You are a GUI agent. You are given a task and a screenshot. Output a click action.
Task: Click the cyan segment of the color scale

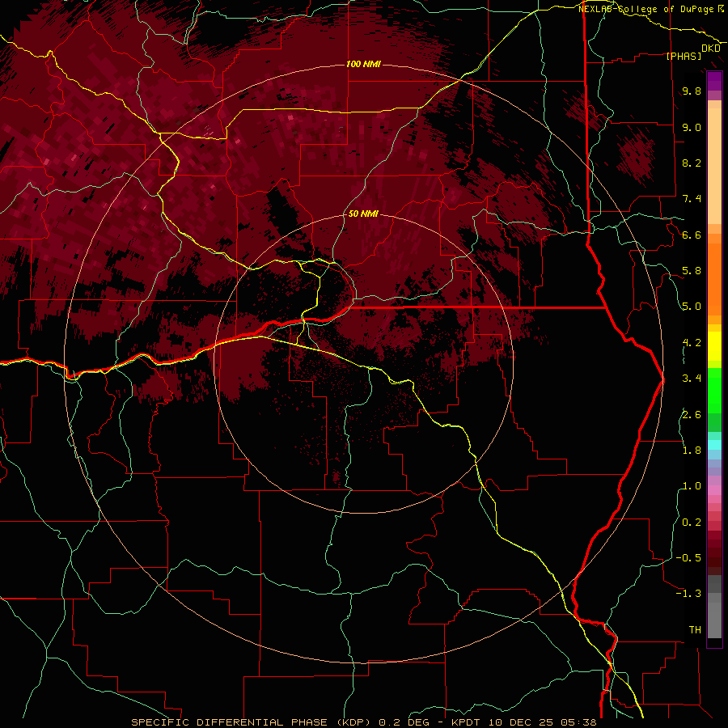714,445
